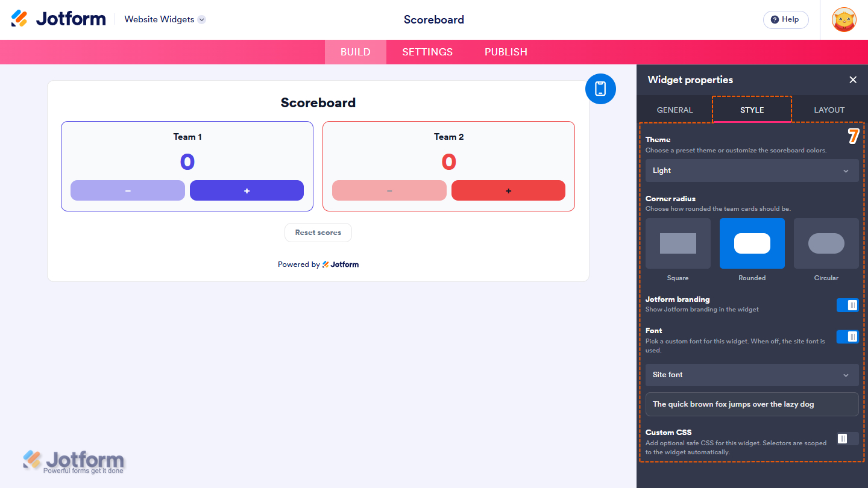The width and height of the screenshot is (868, 488).
Task: Close the Widget properties panel
Action: [853, 80]
